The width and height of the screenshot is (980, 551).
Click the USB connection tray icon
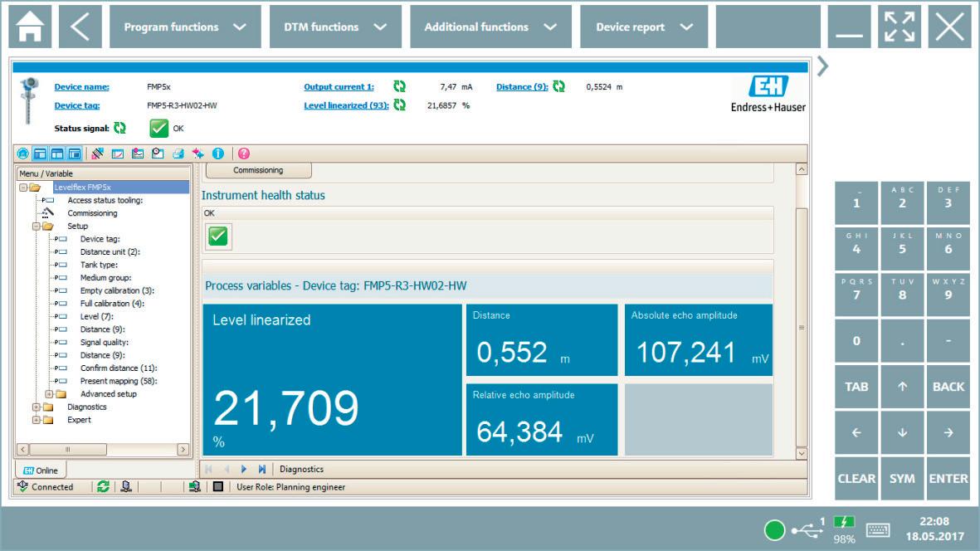coord(807,530)
